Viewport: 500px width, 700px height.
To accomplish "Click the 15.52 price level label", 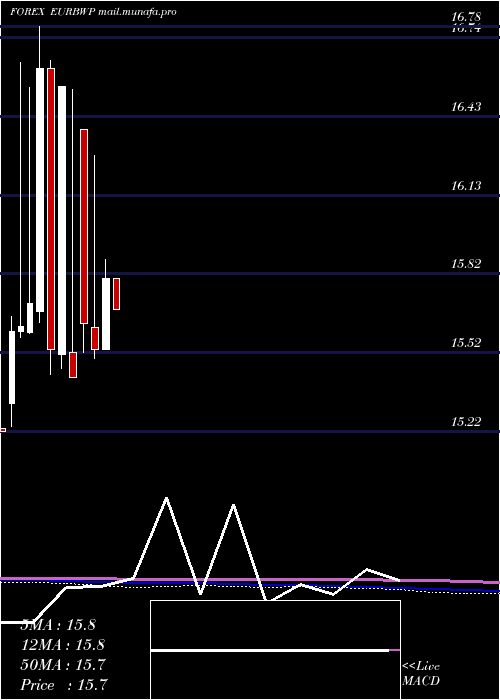I will (x=466, y=343).
